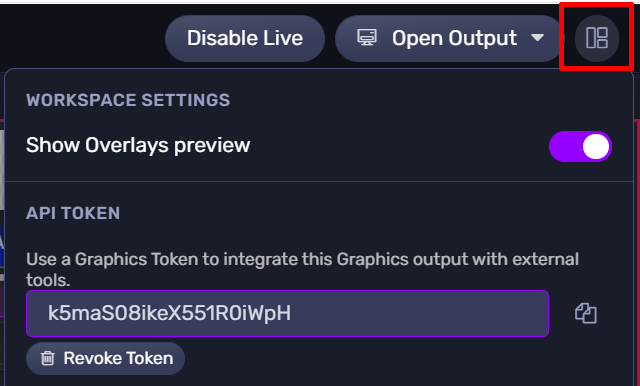Revoke the Graphics API token

click(x=106, y=358)
